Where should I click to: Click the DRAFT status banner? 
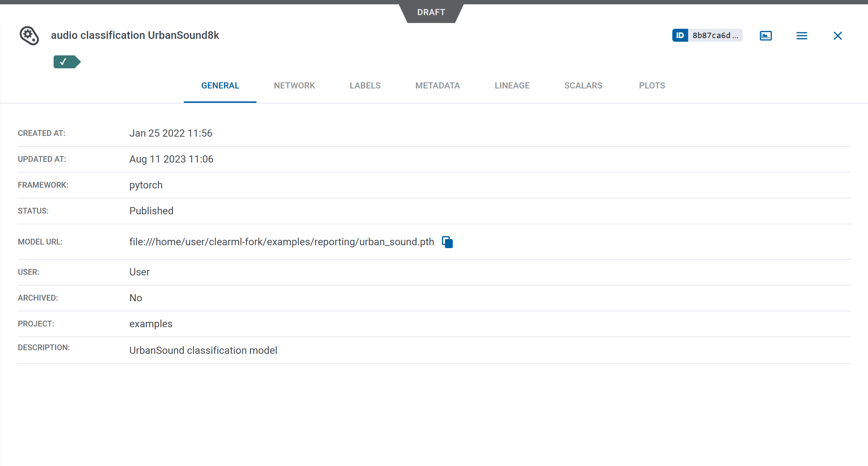[431, 12]
